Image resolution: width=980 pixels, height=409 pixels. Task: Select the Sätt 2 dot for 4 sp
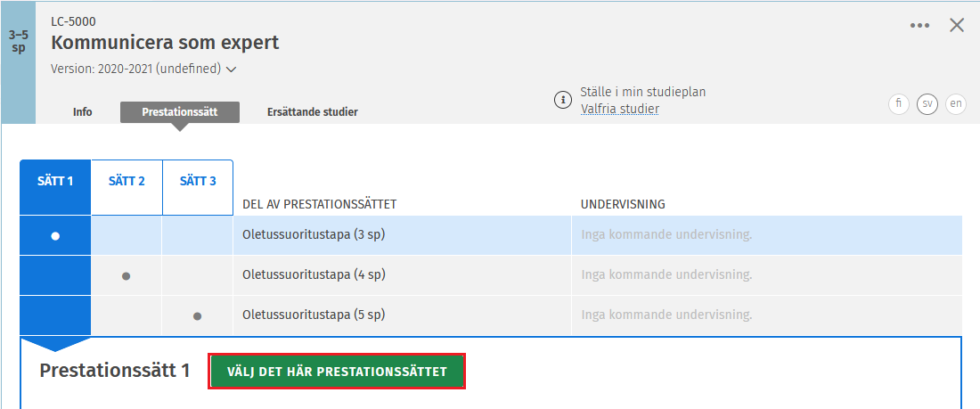pos(127,275)
